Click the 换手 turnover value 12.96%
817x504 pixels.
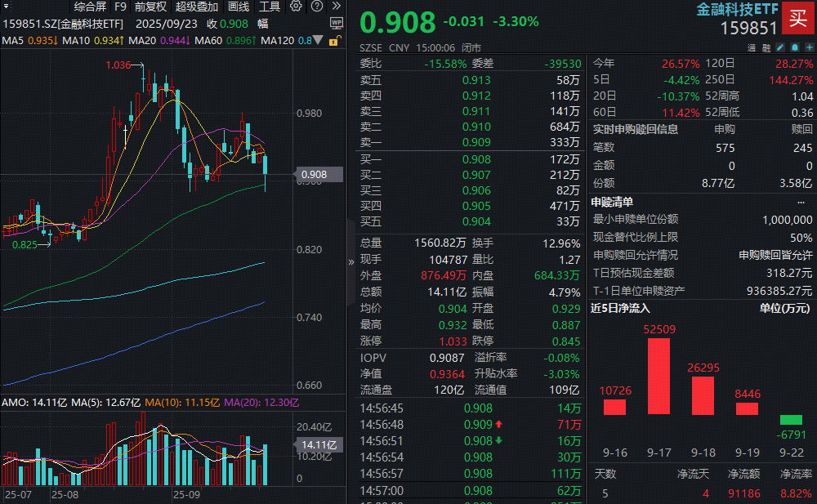coord(561,243)
